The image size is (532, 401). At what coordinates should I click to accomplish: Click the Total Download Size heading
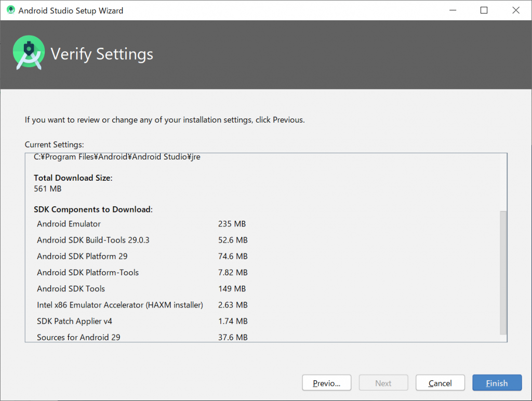(73, 178)
